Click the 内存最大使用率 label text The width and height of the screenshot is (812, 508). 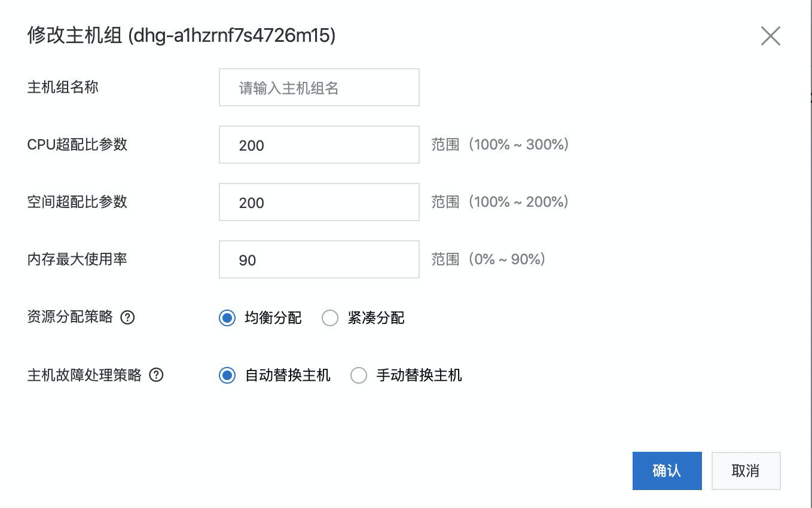(x=77, y=259)
